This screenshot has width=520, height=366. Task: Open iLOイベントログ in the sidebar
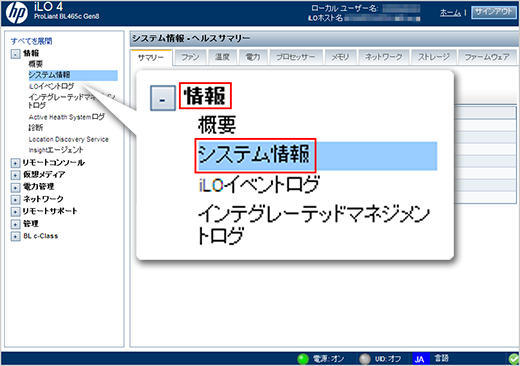click(x=51, y=86)
